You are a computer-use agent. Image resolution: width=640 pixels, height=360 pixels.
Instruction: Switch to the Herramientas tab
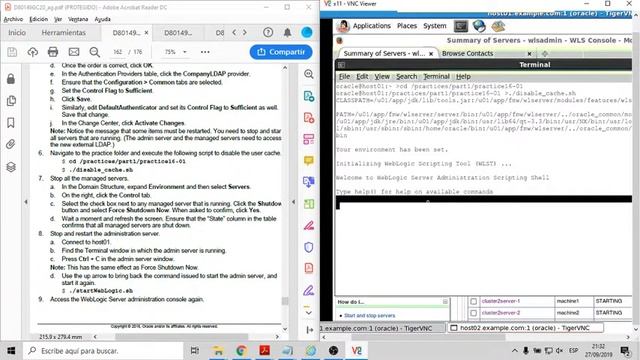tap(64, 33)
